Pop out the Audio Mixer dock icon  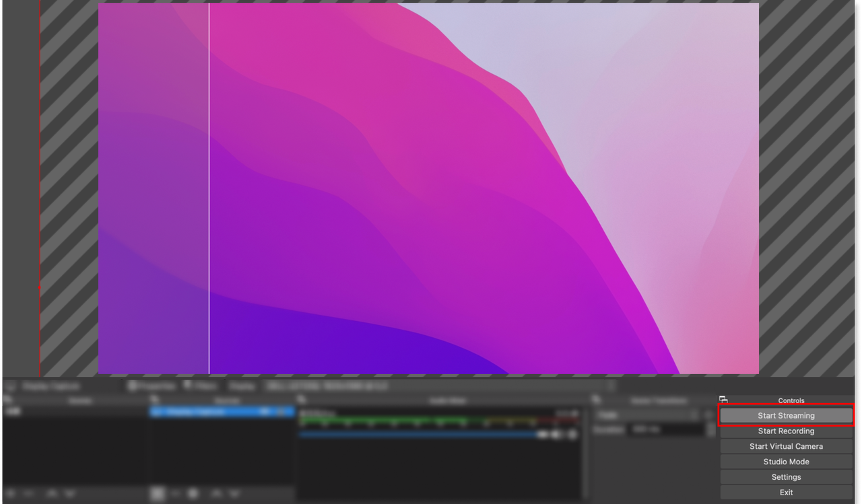pyautogui.click(x=301, y=400)
